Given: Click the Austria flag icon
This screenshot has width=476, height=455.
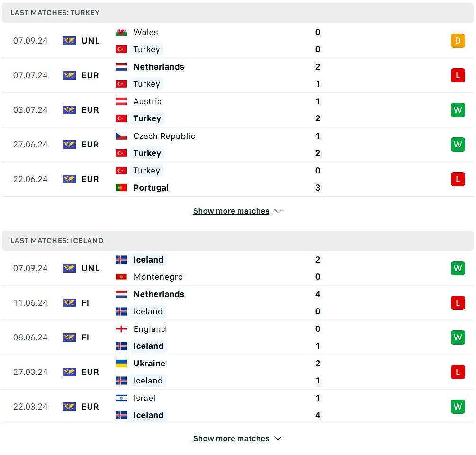Looking at the screenshot, I should coord(121,101).
